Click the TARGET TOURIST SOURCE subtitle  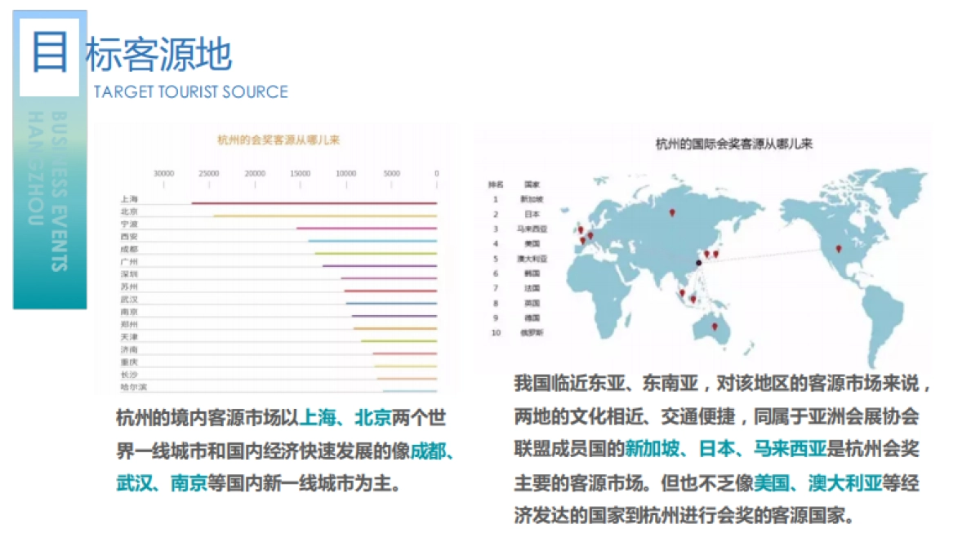click(x=191, y=92)
